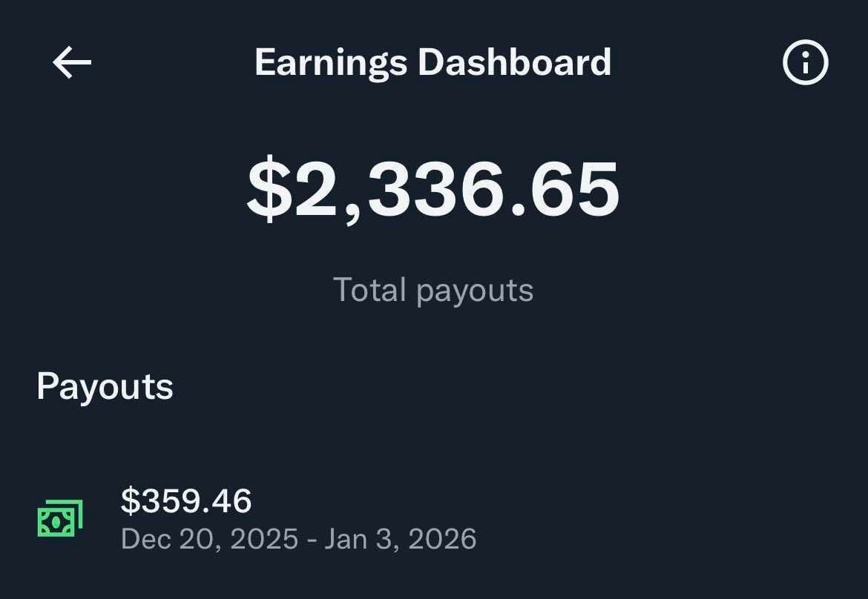
Task: Tap the 'Payouts' section heading
Action: (105, 385)
